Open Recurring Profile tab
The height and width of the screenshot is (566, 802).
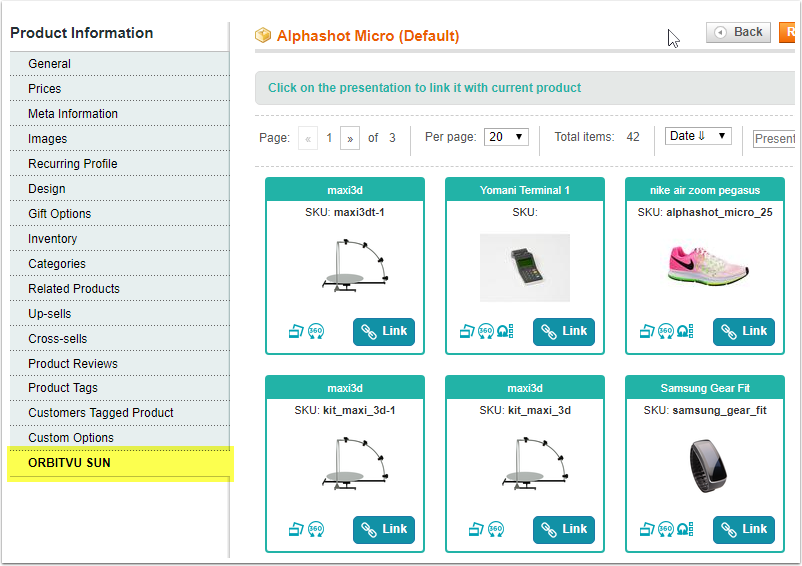(120, 164)
